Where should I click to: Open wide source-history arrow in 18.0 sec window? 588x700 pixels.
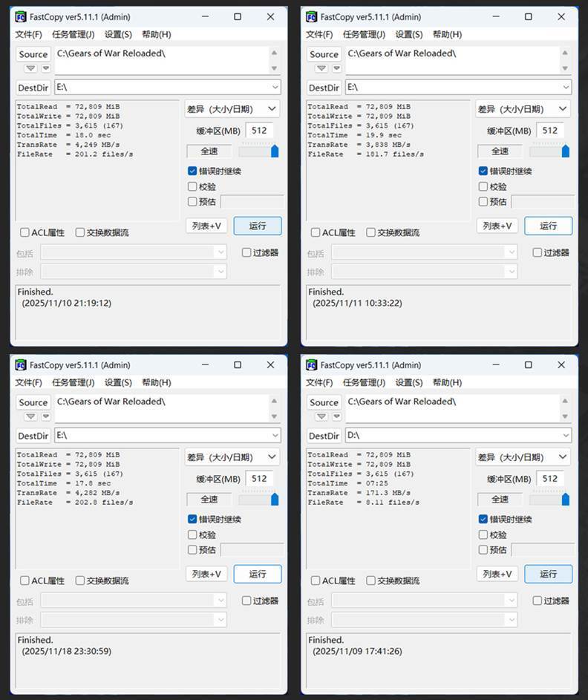point(30,68)
